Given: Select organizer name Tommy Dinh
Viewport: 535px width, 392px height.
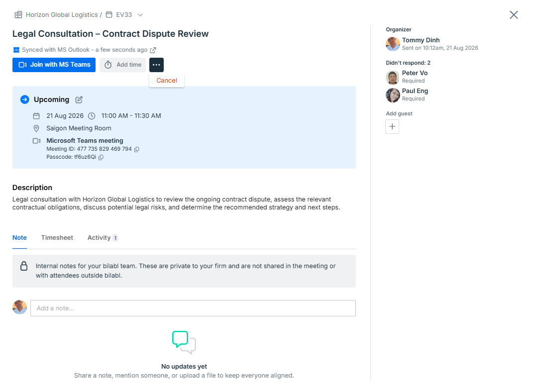Looking at the screenshot, I should [421, 40].
